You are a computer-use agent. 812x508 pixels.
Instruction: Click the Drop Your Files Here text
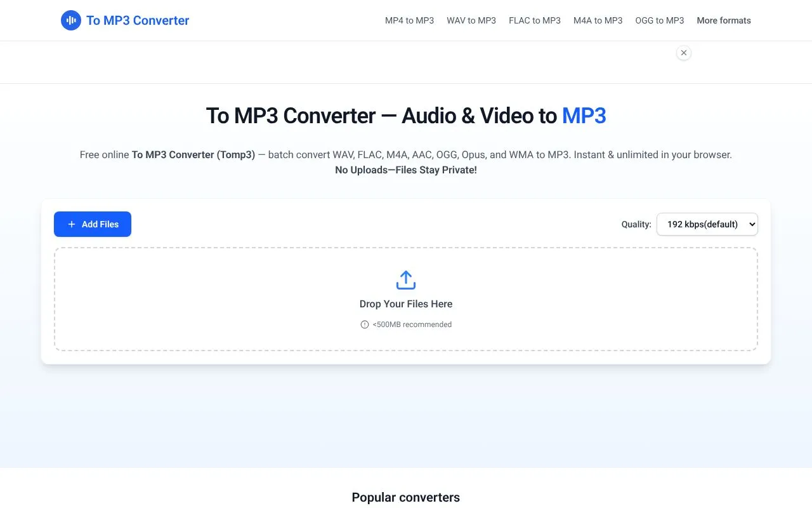(x=406, y=304)
